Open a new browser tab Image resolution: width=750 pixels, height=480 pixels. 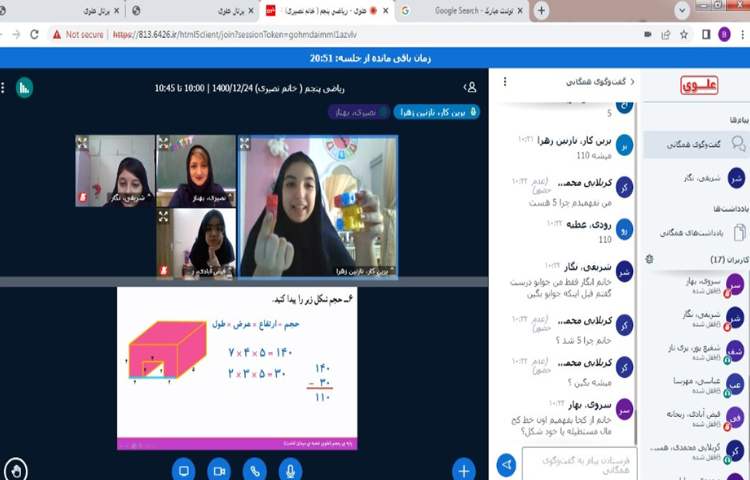(541, 11)
